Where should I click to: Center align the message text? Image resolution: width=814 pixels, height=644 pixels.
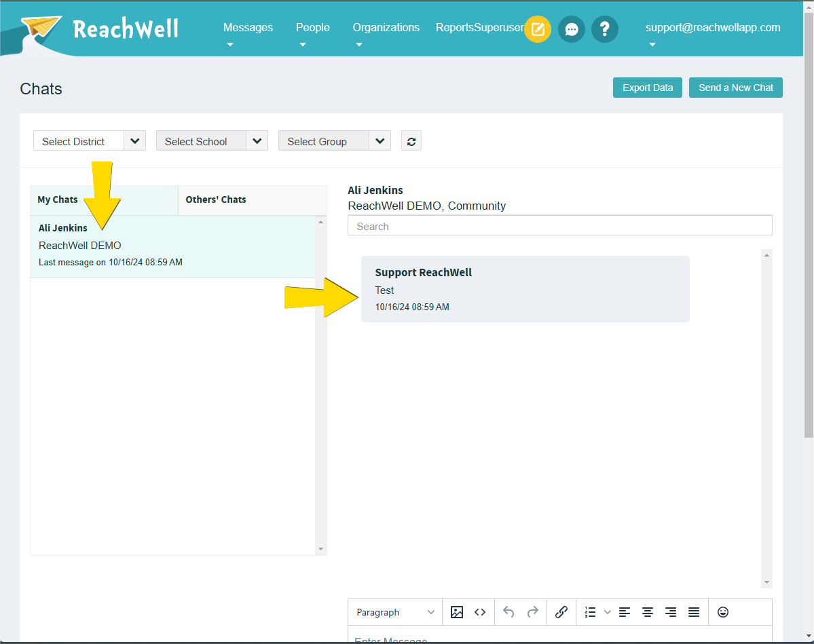(648, 612)
